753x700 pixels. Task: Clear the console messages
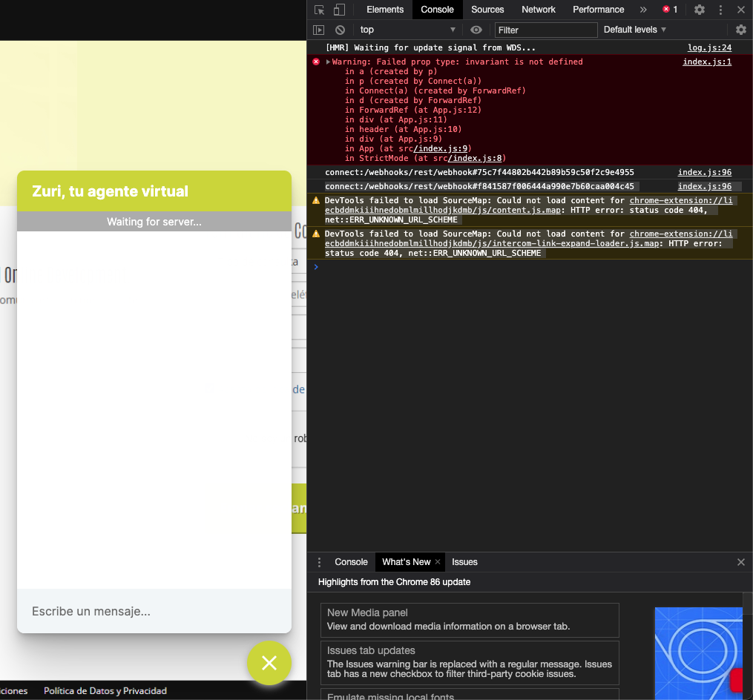tap(340, 30)
